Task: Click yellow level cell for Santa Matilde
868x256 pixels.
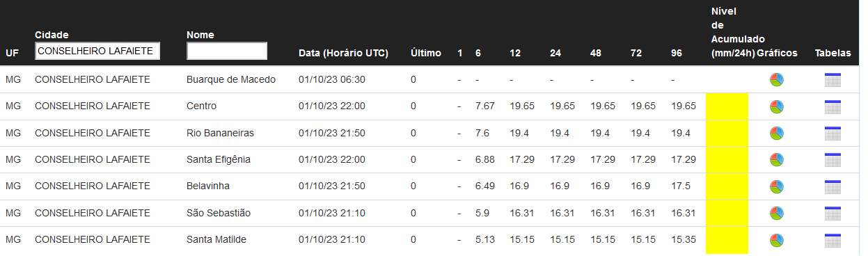Action: (727, 240)
